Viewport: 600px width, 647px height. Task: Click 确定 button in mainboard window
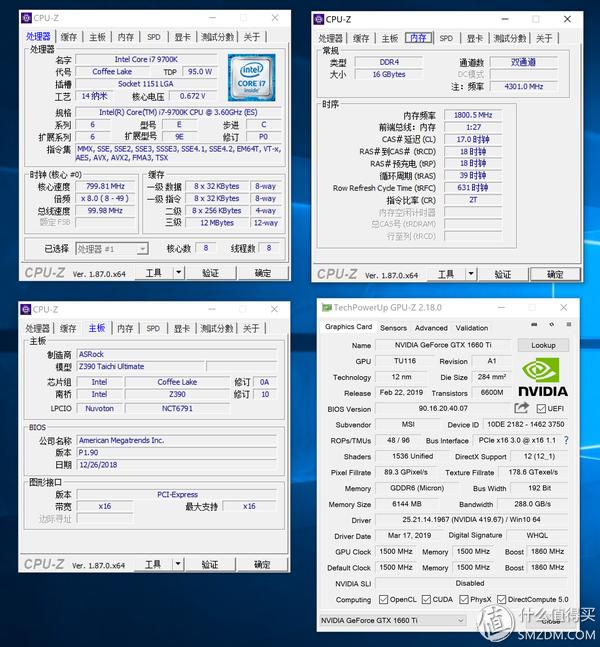point(262,564)
